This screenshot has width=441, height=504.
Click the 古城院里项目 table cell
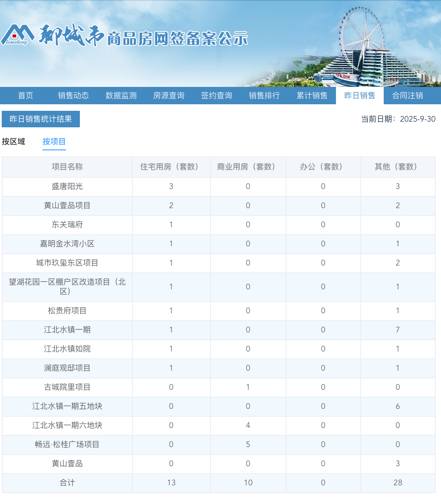pyautogui.click(x=67, y=387)
